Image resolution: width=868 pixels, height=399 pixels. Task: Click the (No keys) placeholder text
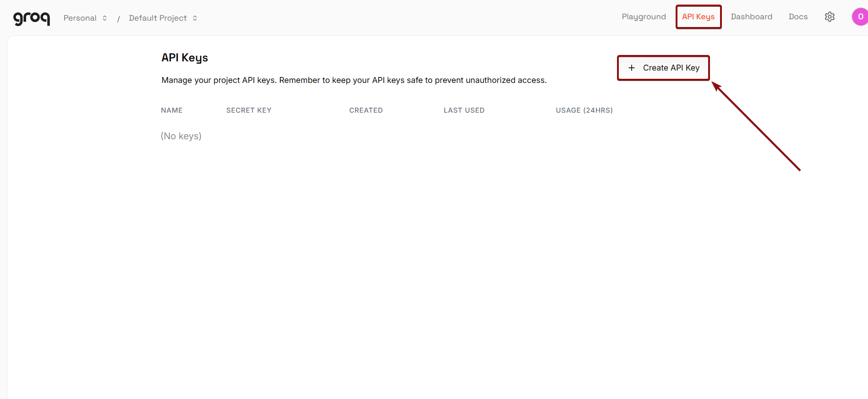click(181, 136)
